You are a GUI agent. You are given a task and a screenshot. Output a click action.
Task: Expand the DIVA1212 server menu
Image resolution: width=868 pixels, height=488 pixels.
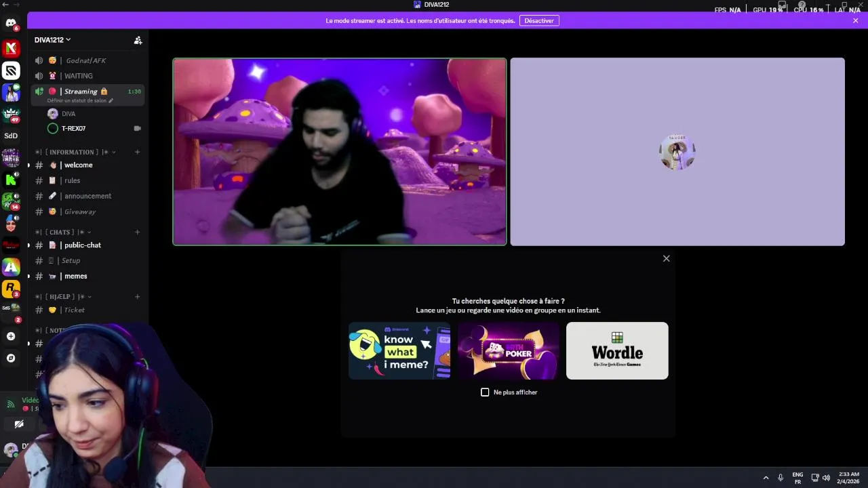[x=53, y=40]
